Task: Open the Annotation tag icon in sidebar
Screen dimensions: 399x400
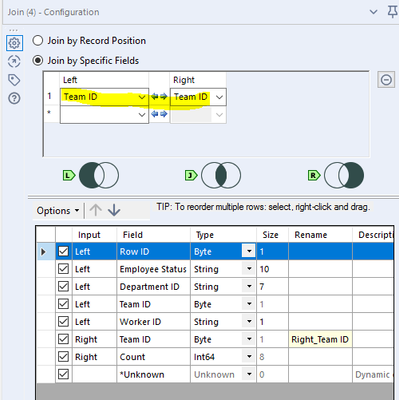Action: (x=14, y=80)
